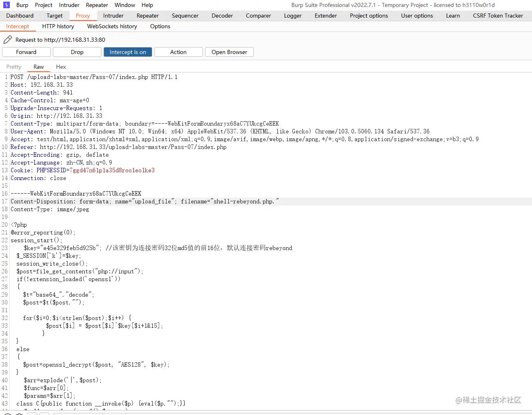The image size is (532, 415).
Task: Open the Burp menu
Action: 22,5
